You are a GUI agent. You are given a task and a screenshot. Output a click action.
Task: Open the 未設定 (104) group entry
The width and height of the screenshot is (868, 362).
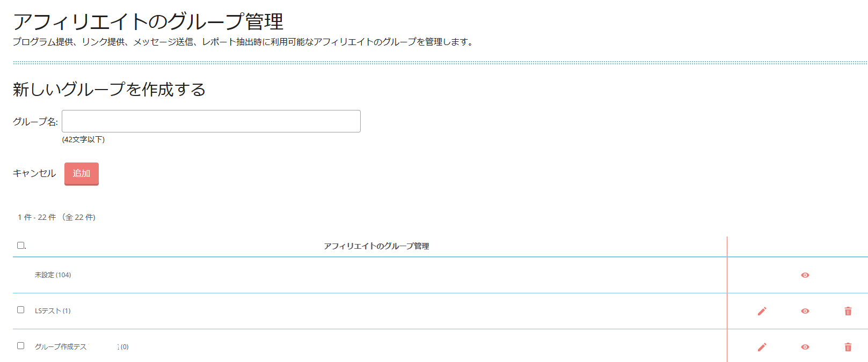click(x=53, y=275)
